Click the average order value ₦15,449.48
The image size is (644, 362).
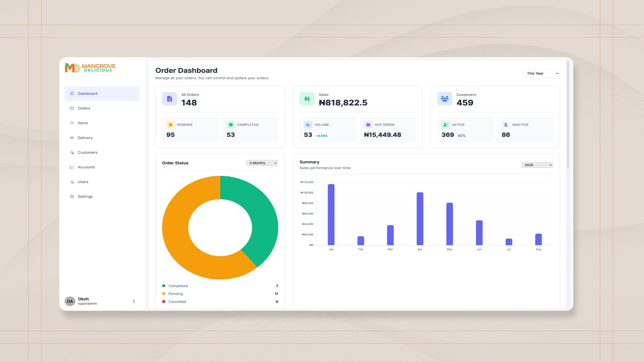pyautogui.click(x=383, y=135)
